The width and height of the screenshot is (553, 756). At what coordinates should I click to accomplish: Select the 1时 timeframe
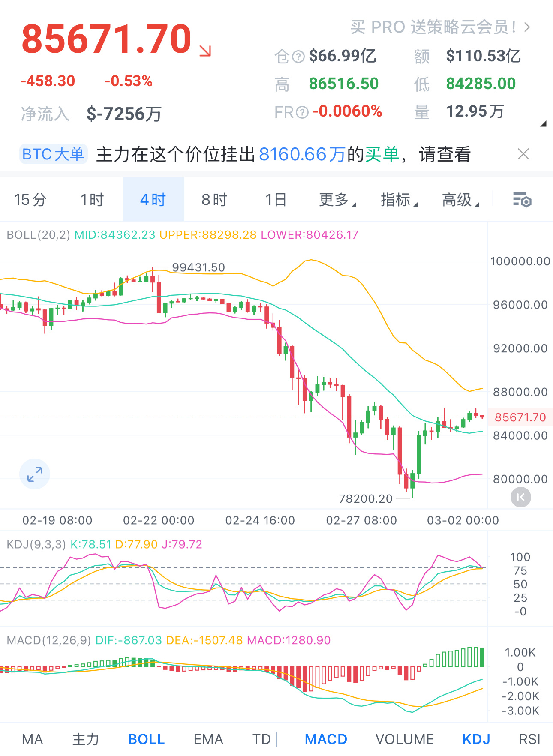click(x=92, y=200)
